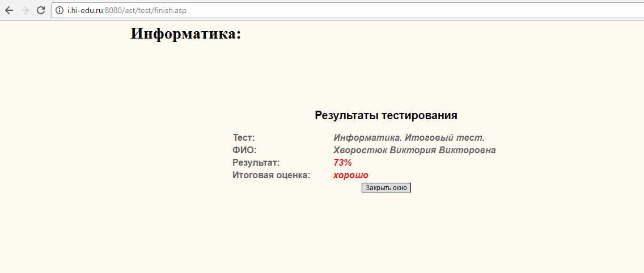
Task: Click the "Итоговая оценка:" label
Action: pyautogui.click(x=271, y=175)
